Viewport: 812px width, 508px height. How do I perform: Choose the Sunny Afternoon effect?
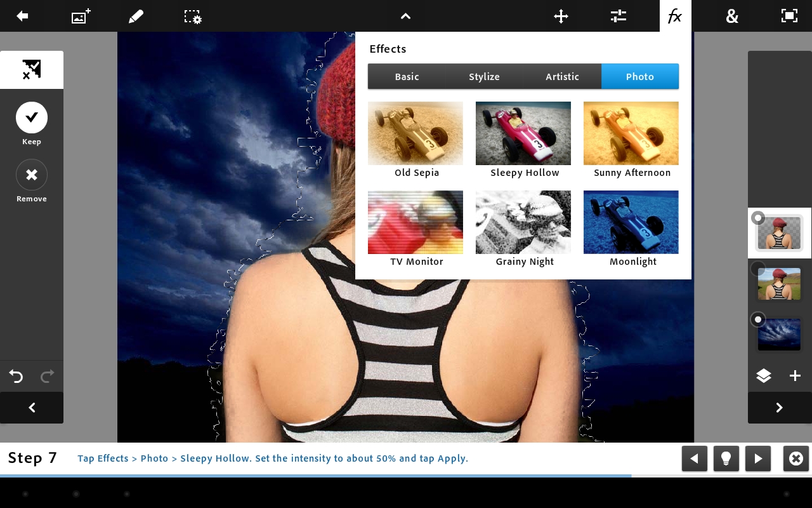(x=631, y=133)
